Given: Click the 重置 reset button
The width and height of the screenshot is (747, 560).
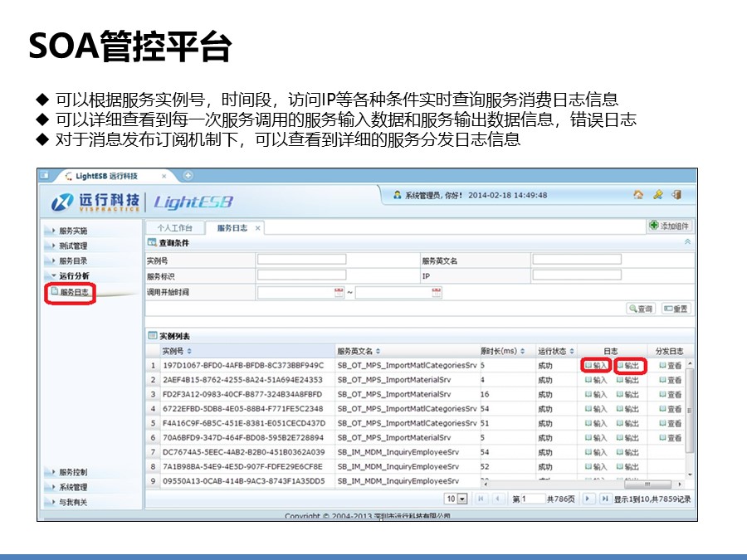Looking at the screenshot, I should coord(676,309).
